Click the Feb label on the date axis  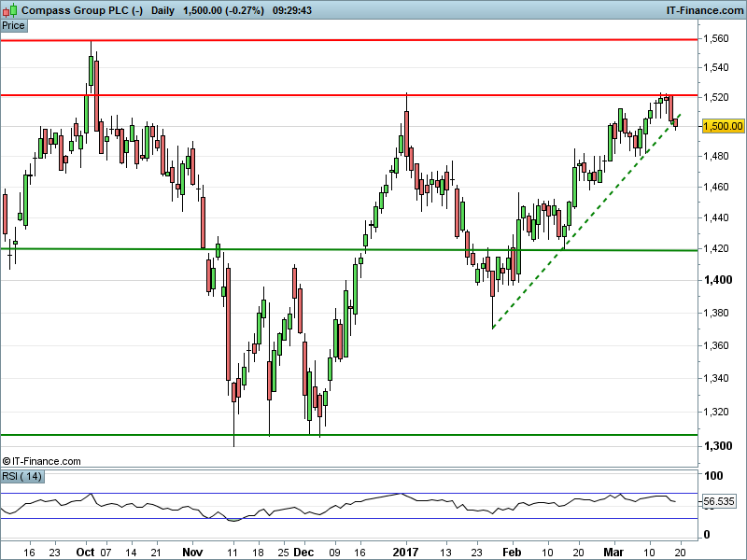click(x=512, y=553)
